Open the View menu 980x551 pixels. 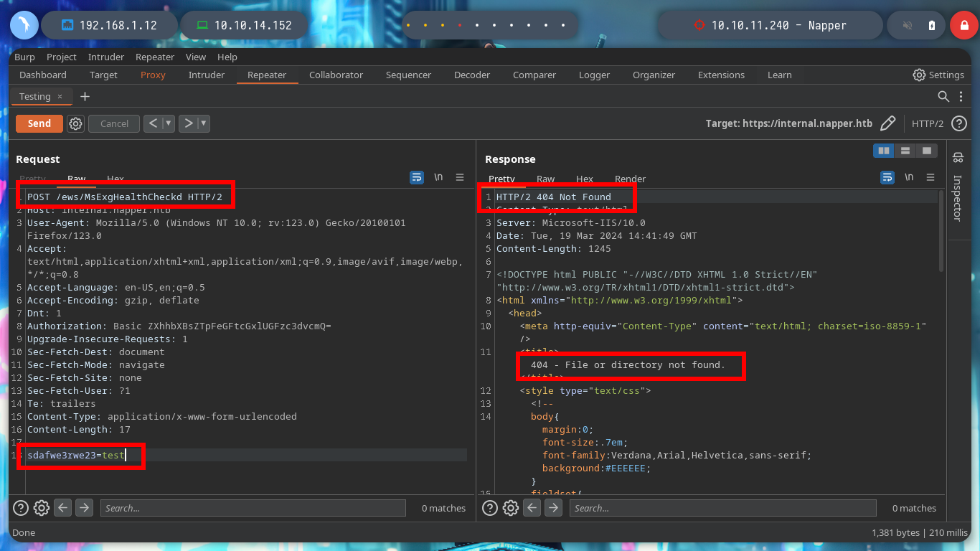(196, 57)
